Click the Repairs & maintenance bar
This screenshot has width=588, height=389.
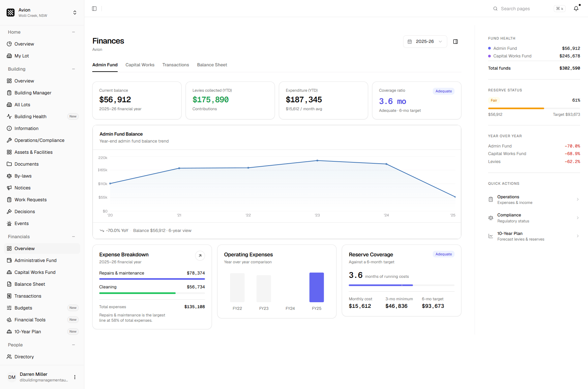(x=152, y=279)
